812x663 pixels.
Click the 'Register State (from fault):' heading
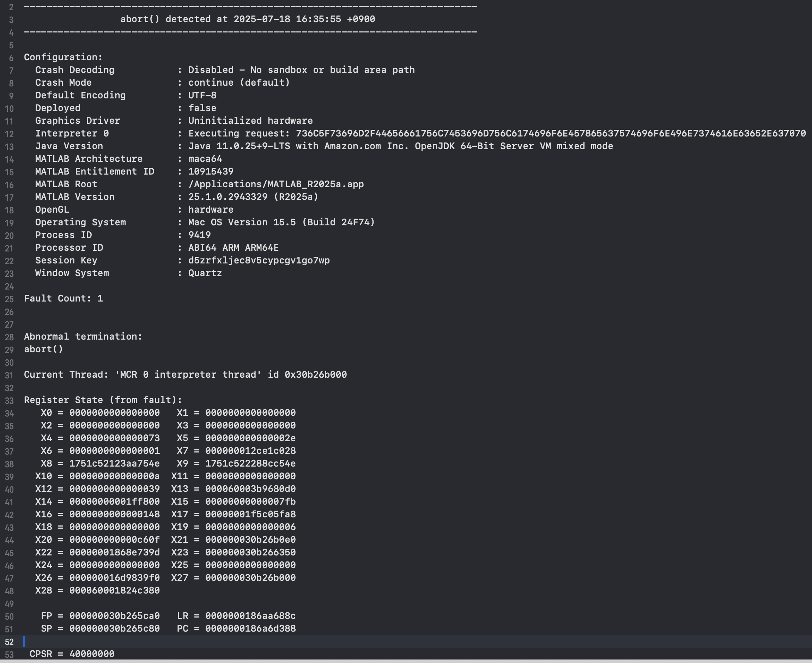[x=103, y=400]
